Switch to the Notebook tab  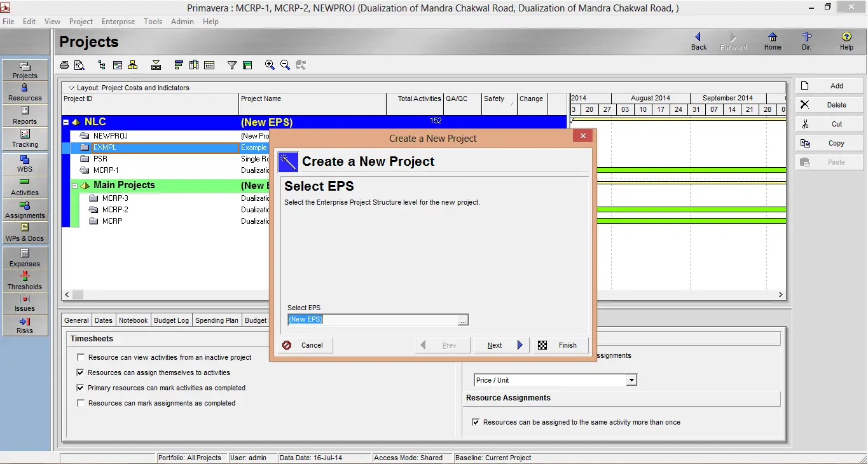pyautogui.click(x=134, y=320)
